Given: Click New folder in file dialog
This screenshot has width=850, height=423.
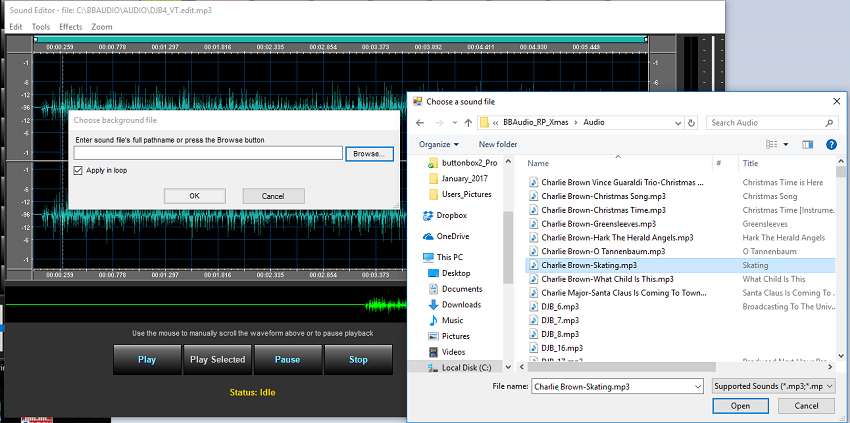Looking at the screenshot, I should pos(498,144).
